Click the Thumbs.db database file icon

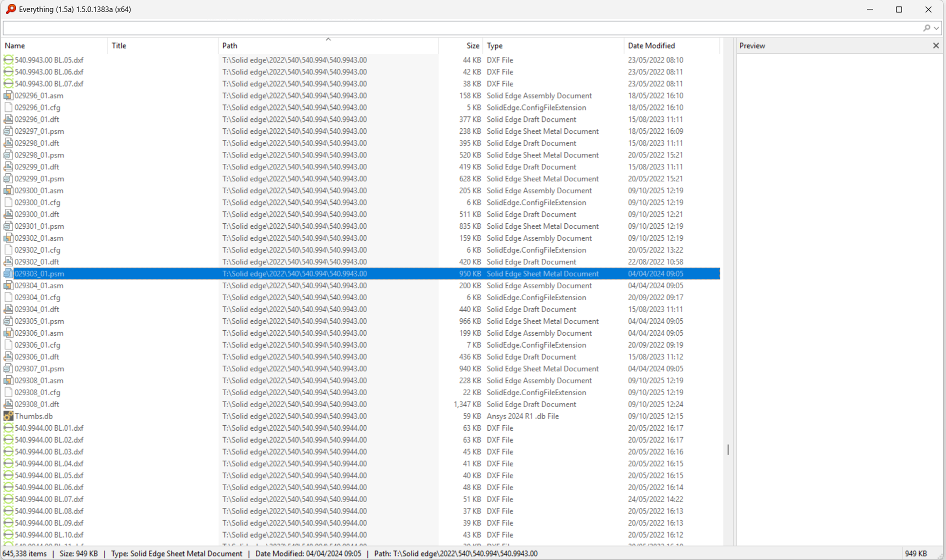(x=8, y=416)
